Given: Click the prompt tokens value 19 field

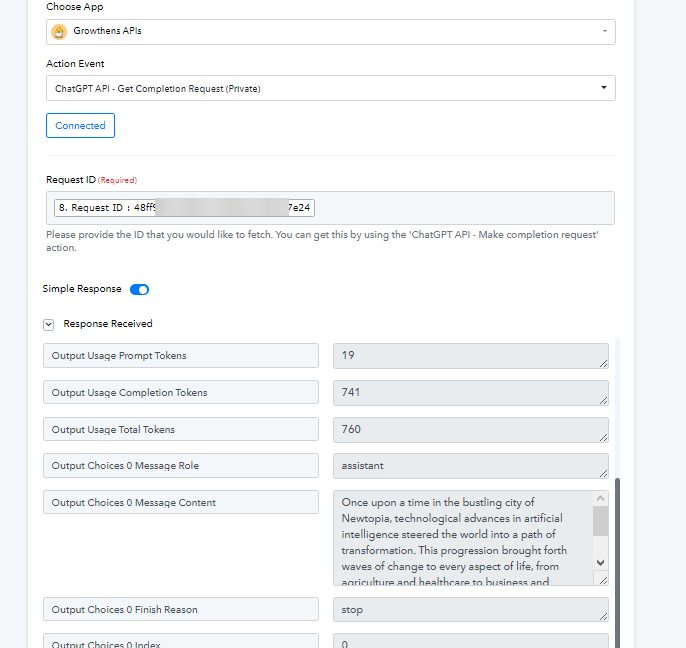Looking at the screenshot, I should [471, 356].
